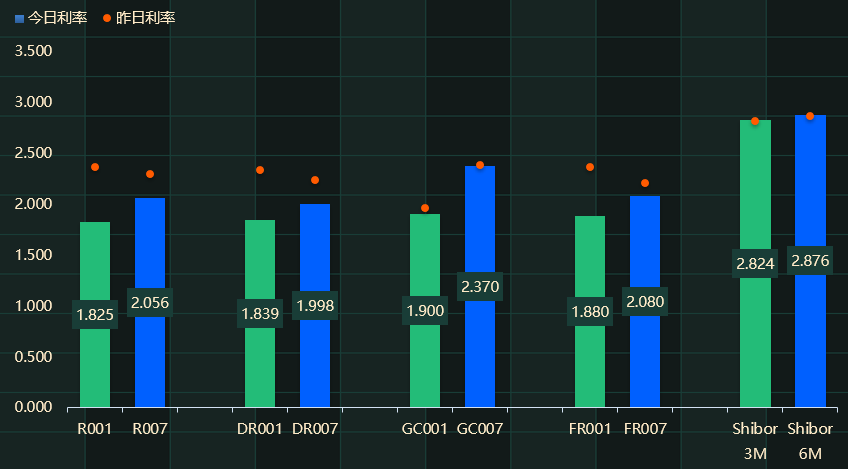
Task: Click the FR001 green bar
Action: click(x=590, y=312)
